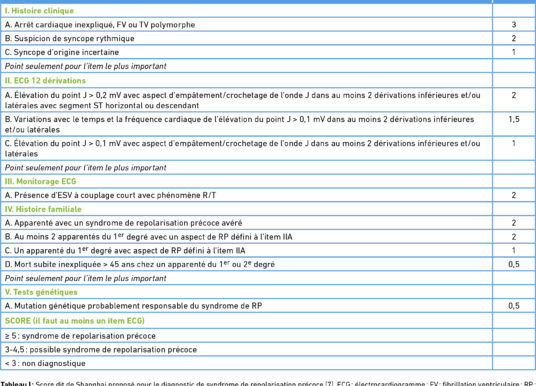Viewport: 536px width, 386px height.
Task: Click the 'IV. Histoire familiale' section heading
Action: click(x=43, y=209)
